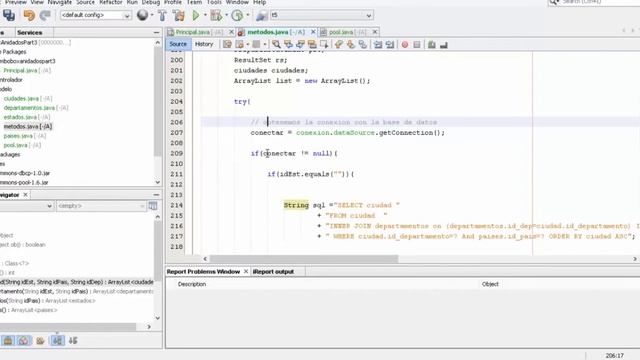The image size is (640, 360).
Task: Click the Clean and Build icon
Action: pos(178,16)
